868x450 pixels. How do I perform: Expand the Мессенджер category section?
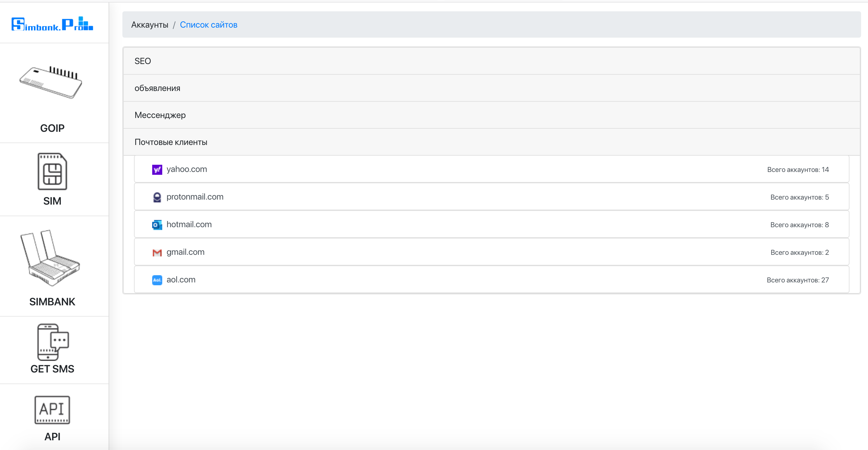click(x=160, y=115)
